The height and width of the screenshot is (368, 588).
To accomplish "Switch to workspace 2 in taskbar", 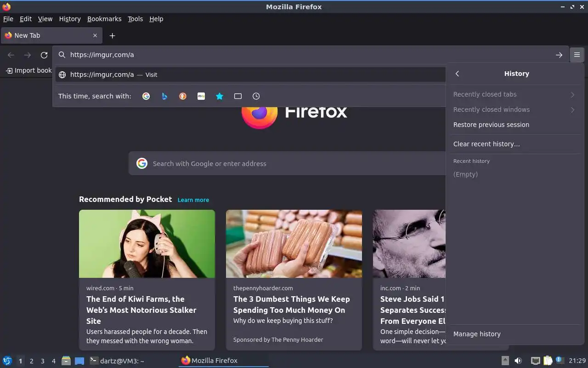I will pos(31,361).
